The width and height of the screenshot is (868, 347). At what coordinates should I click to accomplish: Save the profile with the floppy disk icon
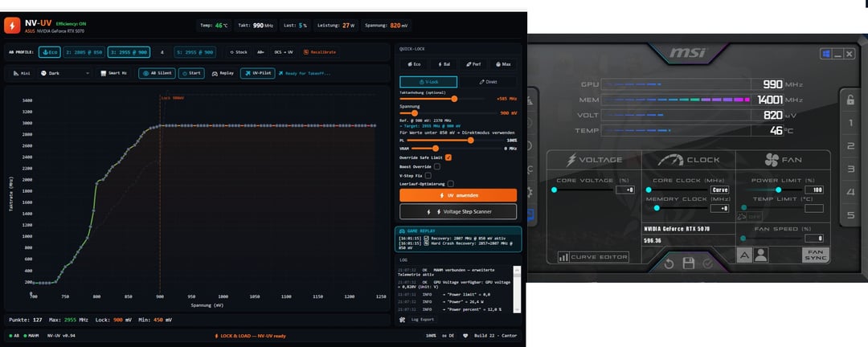[688, 263]
